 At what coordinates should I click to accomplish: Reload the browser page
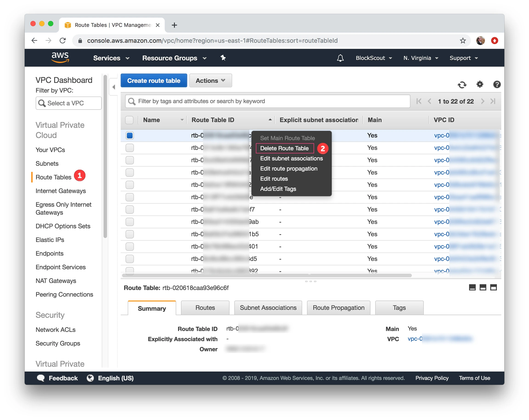[x=63, y=40]
